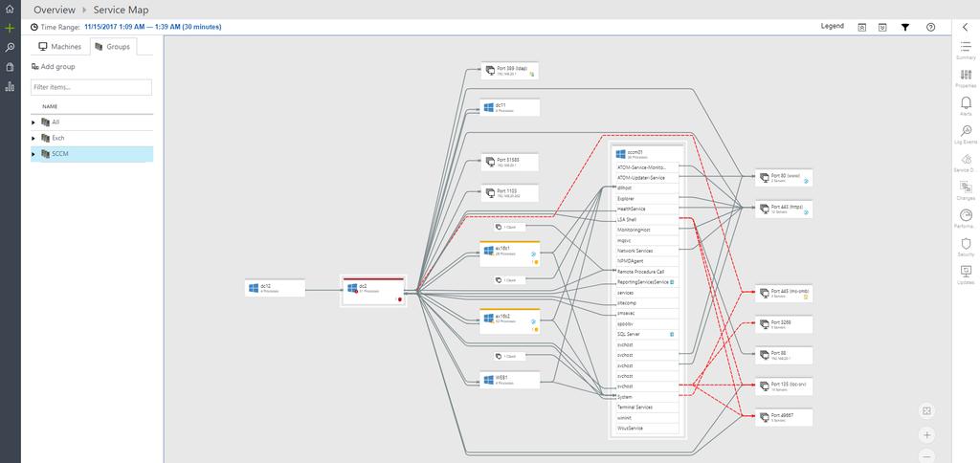
Task: Click the home icon in the left sidebar
Action: coord(10,10)
